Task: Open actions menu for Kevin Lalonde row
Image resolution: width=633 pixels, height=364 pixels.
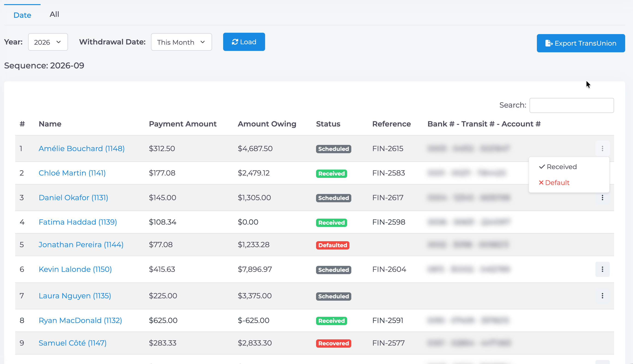Action: (602, 269)
